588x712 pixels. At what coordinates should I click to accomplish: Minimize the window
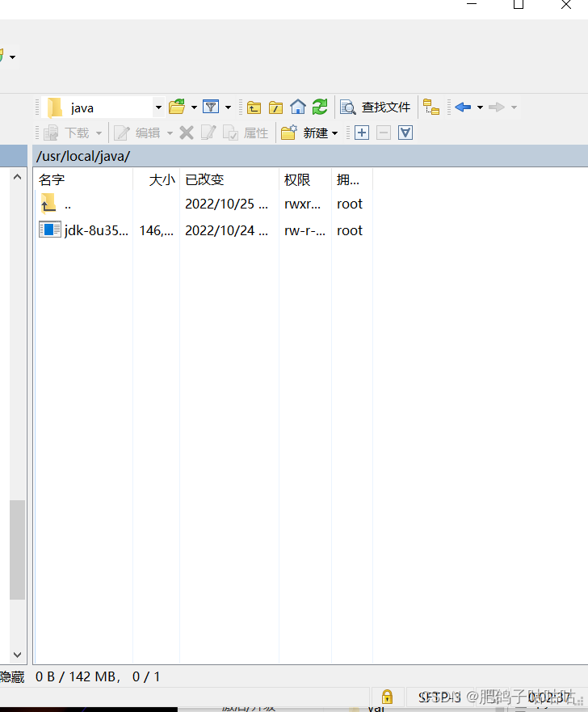point(472,4)
